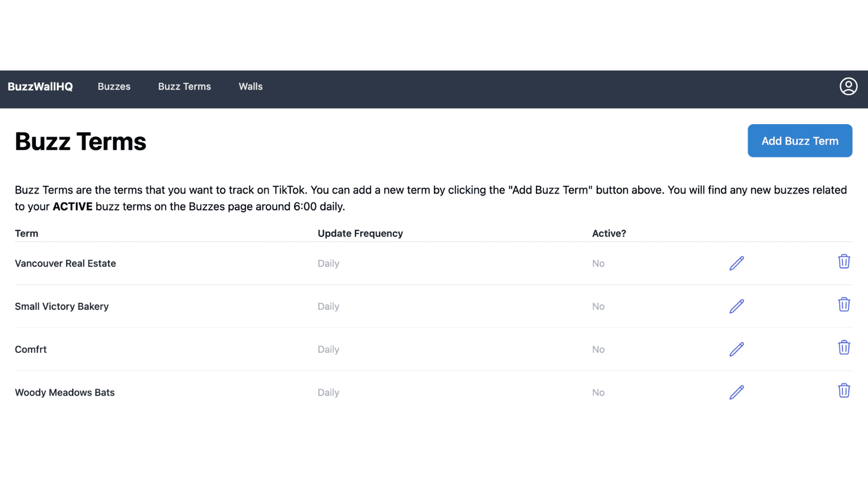Delete the Vancouver Real Estate term

[844, 261]
